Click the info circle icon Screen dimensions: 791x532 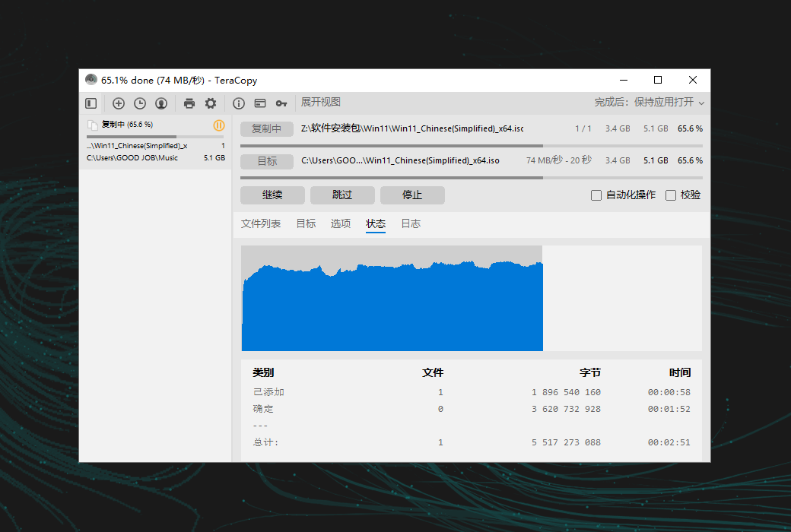pyautogui.click(x=239, y=103)
